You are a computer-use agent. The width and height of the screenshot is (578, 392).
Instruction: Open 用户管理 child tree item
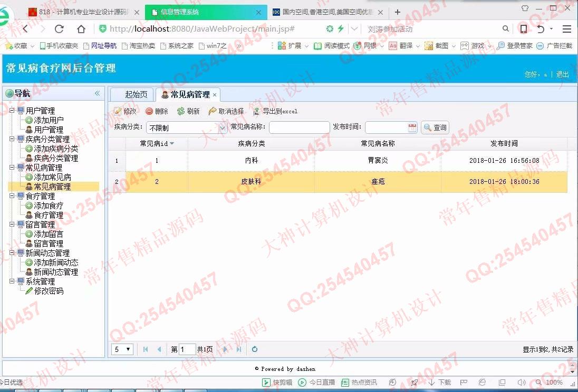tap(45, 130)
